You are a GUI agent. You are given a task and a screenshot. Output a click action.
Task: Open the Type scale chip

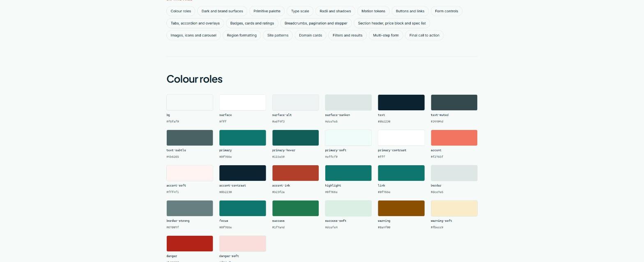pos(300,11)
